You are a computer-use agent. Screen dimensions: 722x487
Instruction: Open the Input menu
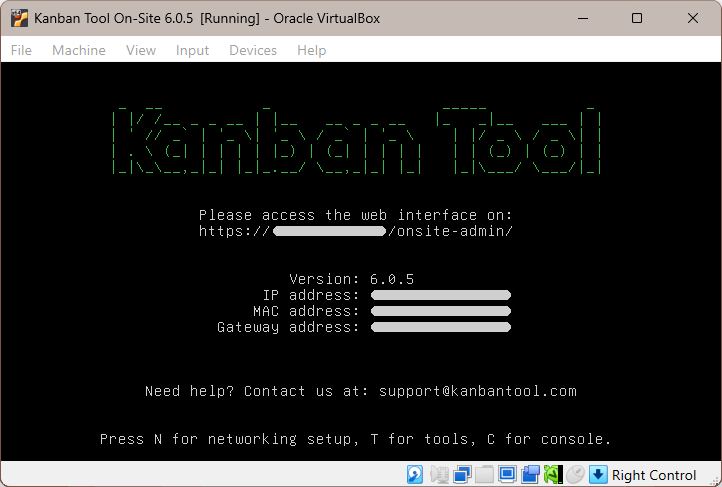point(192,50)
